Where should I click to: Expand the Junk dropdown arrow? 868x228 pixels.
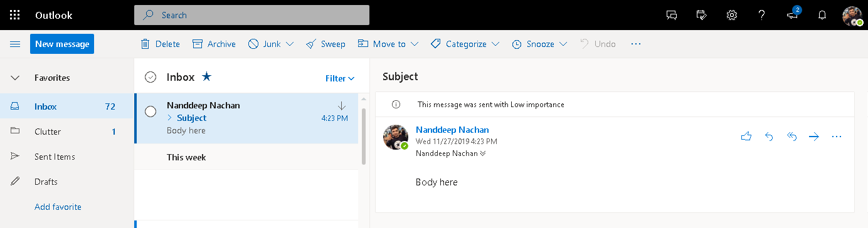point(290,44)
